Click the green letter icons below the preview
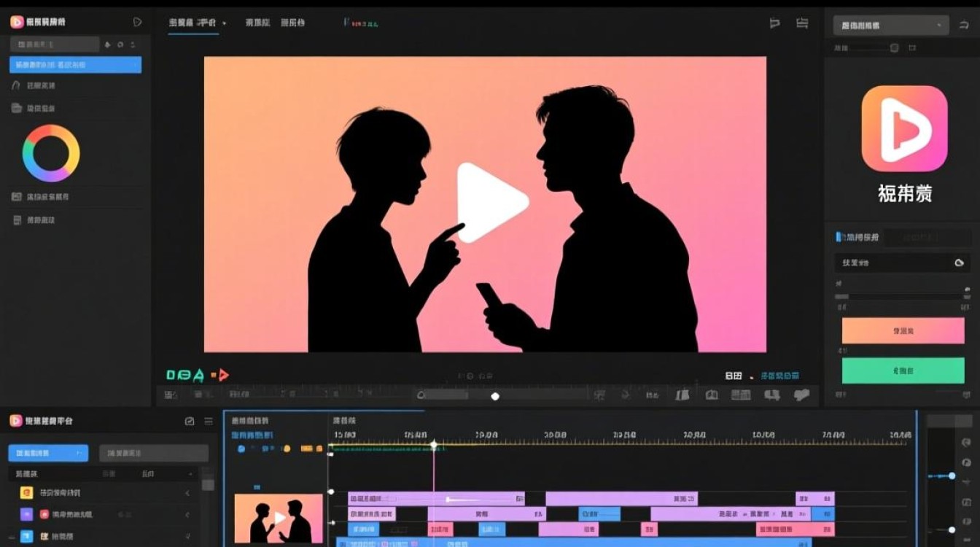The width and height of the screenshot is (980, 547). pos(185,375)
